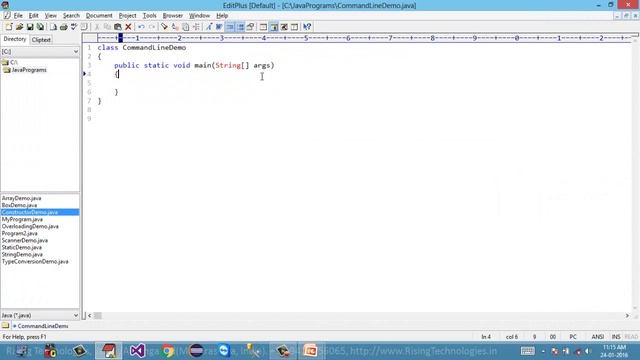Image resolution: width=640 pixels, height=360 pixels.
Task: Undo the last edit
Action: point(141,27)
